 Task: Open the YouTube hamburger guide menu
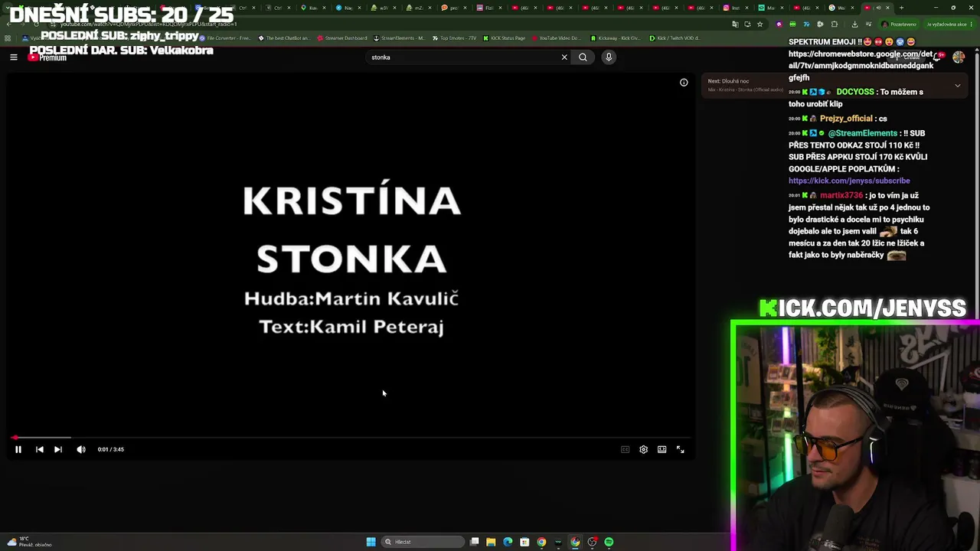[13, 57]
